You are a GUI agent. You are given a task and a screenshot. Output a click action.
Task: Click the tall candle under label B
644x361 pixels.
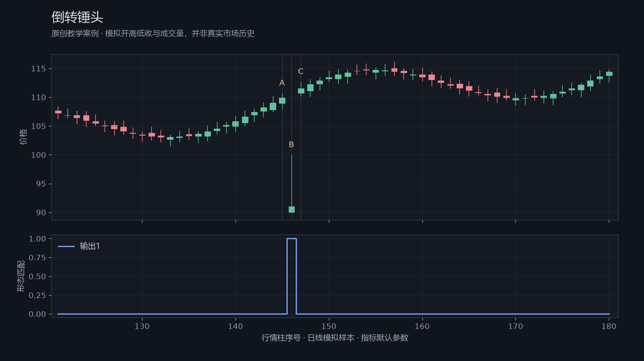pyautogui.click(x=291, y=184)
